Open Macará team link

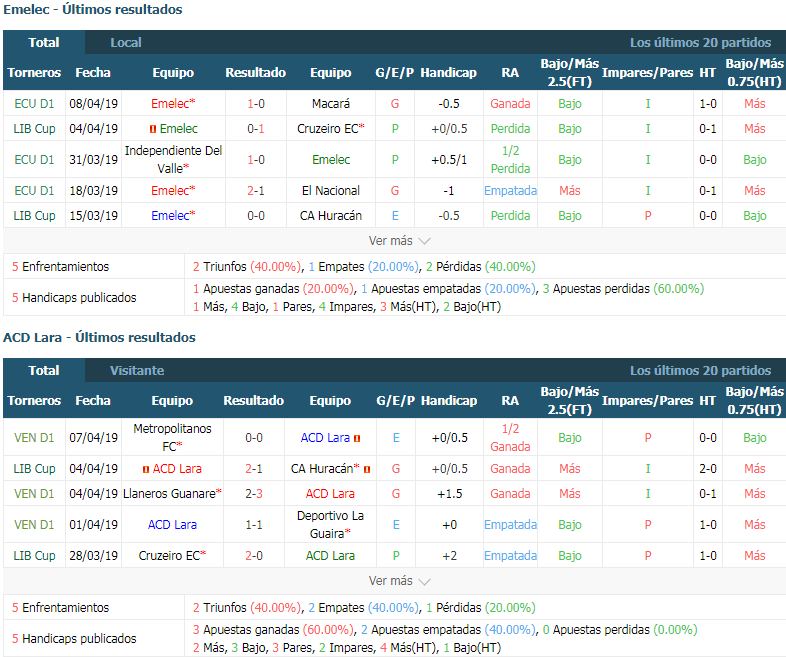[331, 104]
